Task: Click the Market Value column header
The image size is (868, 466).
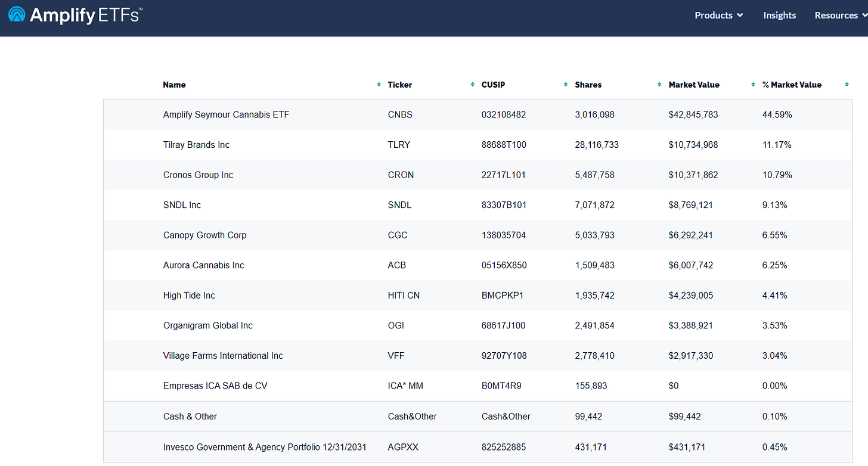Action: [x=694, y=85]
